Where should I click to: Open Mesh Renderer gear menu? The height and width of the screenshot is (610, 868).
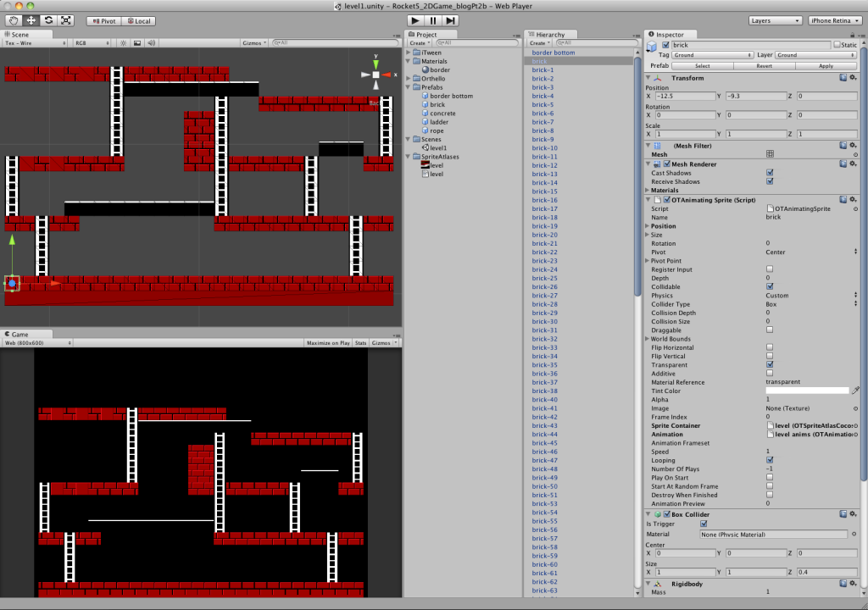pyautogui.click(x=853, y=164)
